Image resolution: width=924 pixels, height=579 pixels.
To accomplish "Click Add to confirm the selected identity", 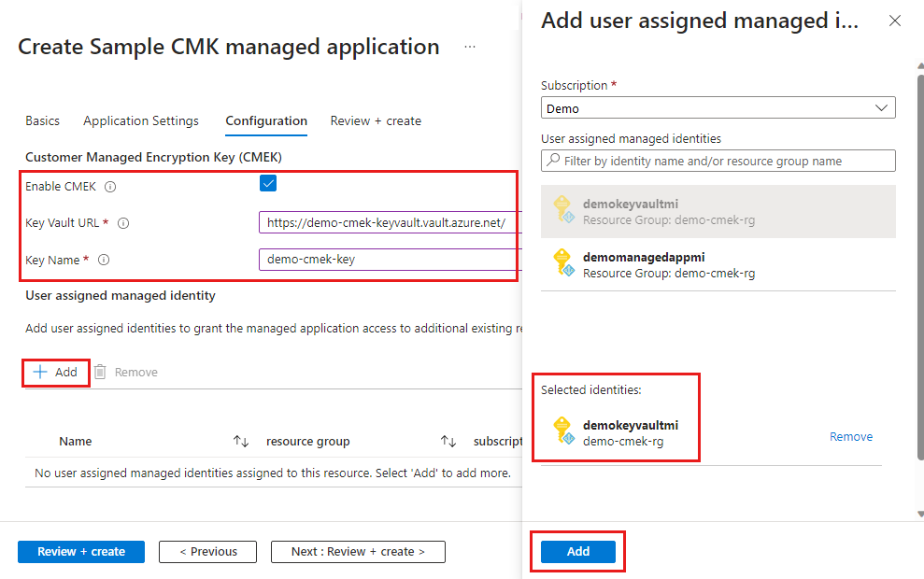I will pos(577,551).
